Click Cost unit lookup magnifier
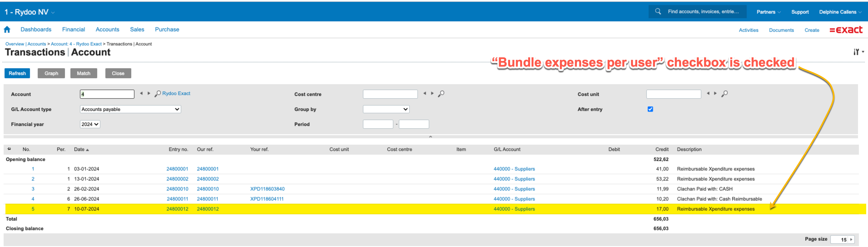The width and height of the screenshot is (868, 247). [724, 94]
